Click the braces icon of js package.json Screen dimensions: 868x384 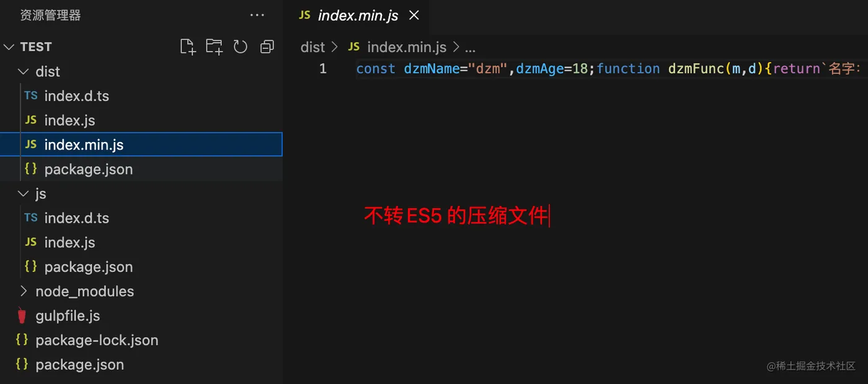(30, 266)
